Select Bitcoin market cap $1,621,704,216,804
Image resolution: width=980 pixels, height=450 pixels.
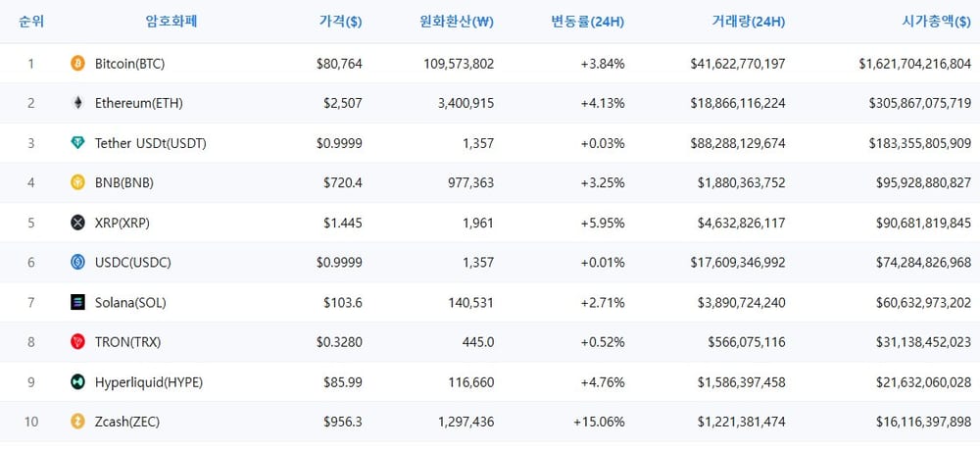[915, 63]
